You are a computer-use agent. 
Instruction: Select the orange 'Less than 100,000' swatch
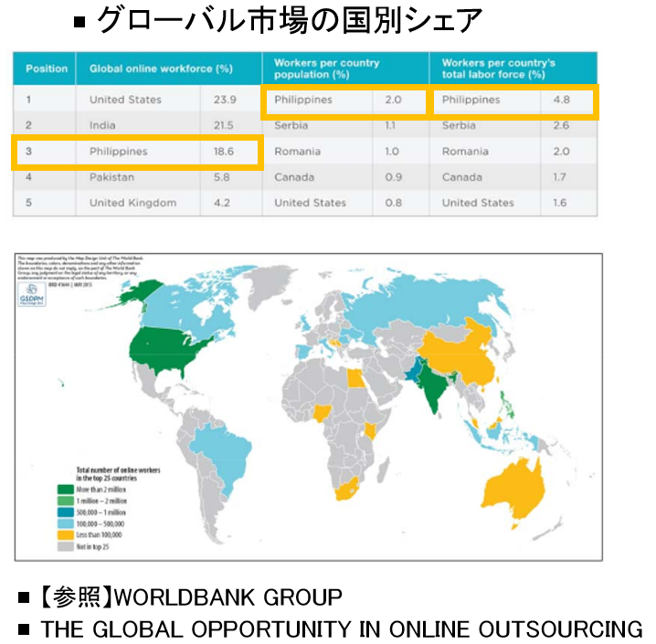65,535
